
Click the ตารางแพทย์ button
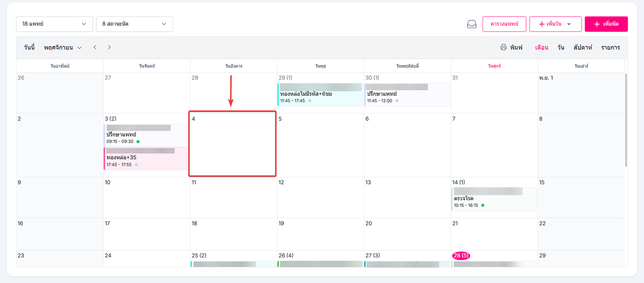[504, 24]
